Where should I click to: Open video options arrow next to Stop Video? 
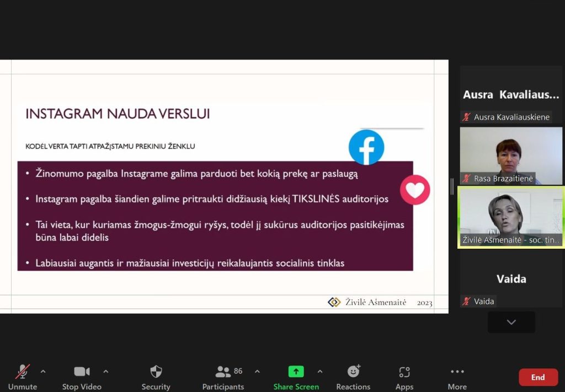pyautogui.click(x=106, y=371)
